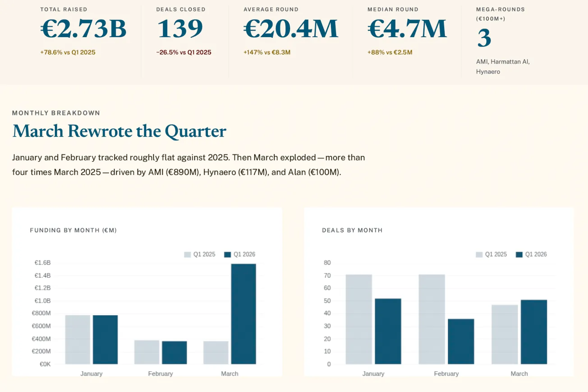Click the Q1 2025 legend swatch in funding chart

point(188,254)
